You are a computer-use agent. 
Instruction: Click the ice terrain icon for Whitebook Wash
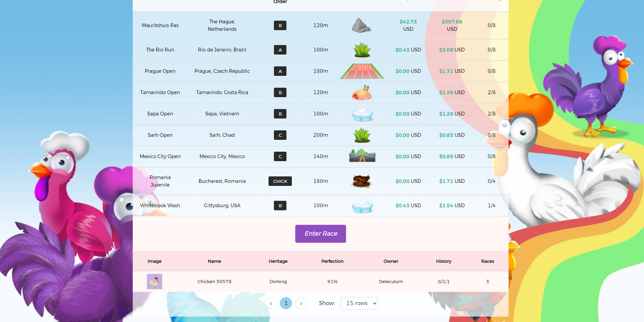point(362,206)
